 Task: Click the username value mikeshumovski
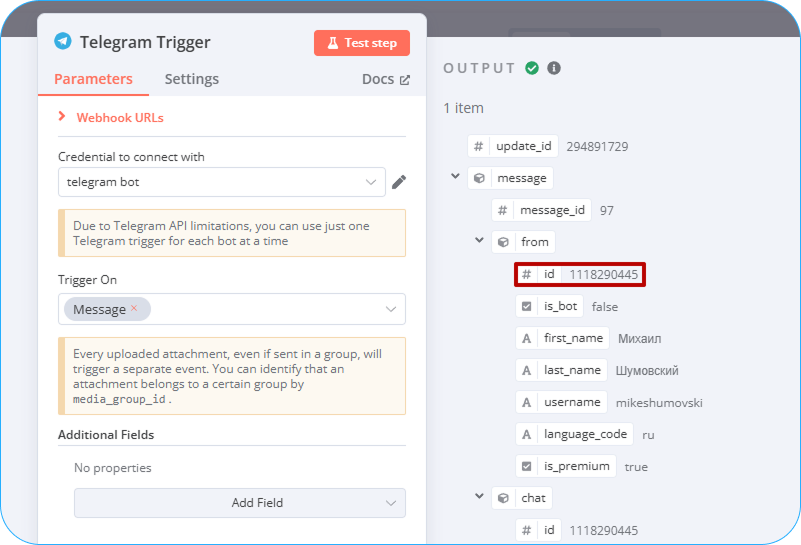(659, 403)
